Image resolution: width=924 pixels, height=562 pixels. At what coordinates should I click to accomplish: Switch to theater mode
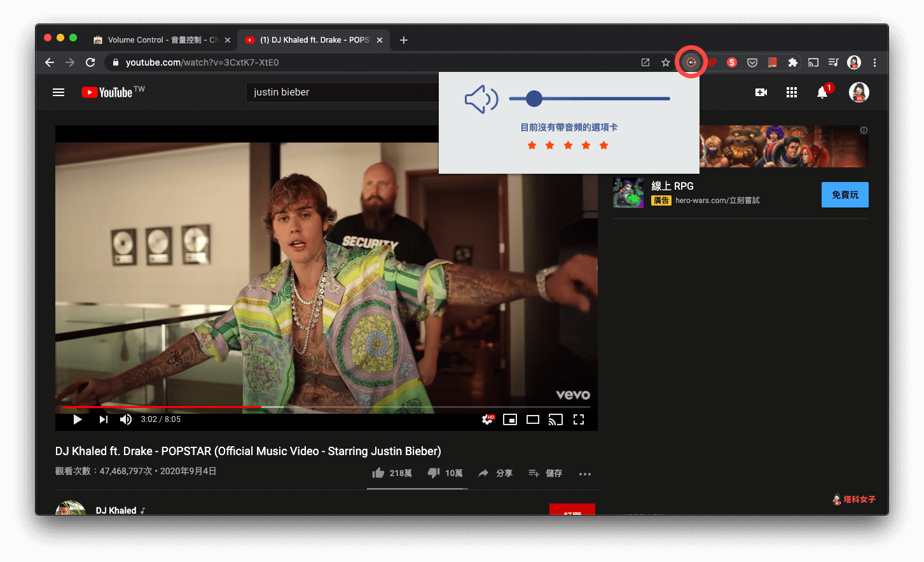tap(532, 419)
